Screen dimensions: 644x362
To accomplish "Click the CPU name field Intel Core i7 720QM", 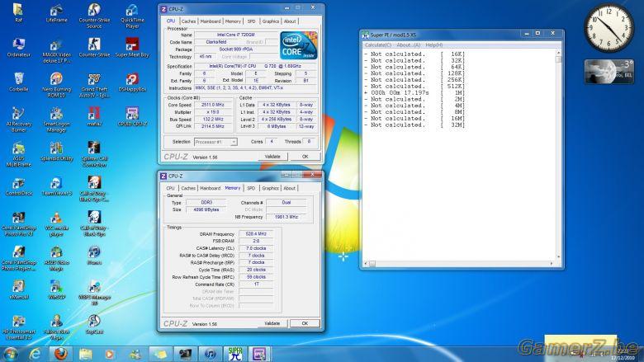I will coord(236,35).
